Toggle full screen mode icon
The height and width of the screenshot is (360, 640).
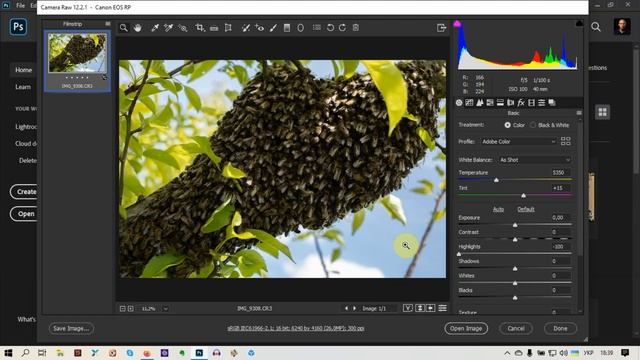click(x=441, y=28)
